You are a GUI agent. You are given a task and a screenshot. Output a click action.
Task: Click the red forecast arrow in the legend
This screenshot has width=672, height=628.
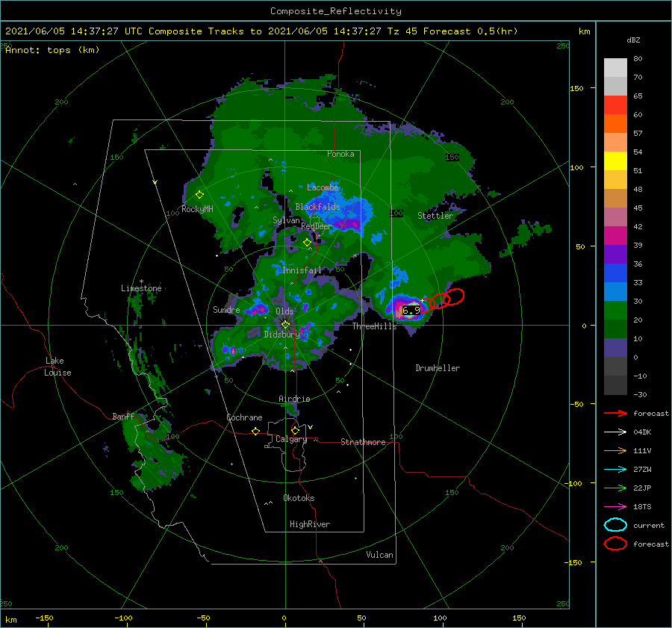coord(615,413)
